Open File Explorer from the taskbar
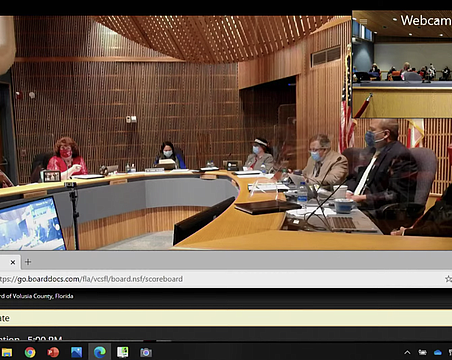This screenshot has height=360, width=452. coord(6,352)
